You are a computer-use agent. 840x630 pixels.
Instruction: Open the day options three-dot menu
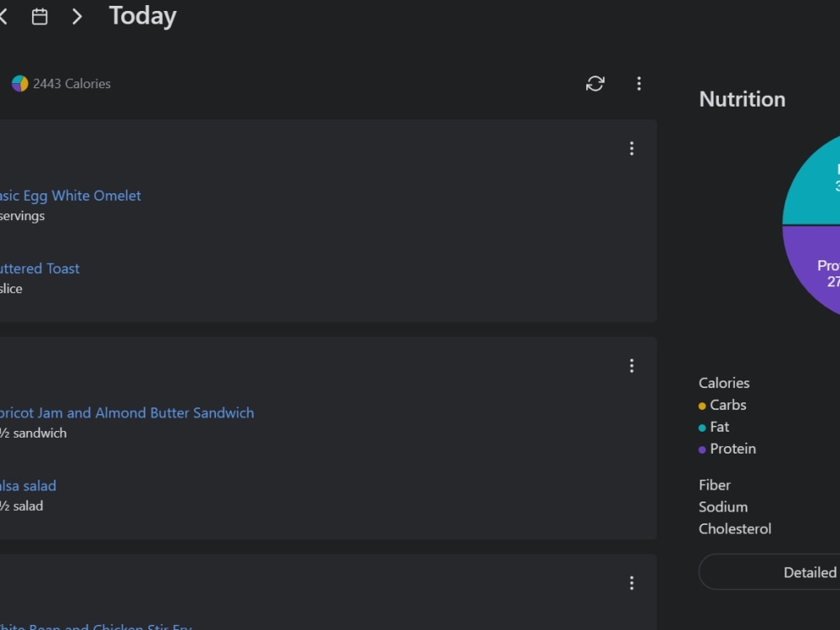[638, 83]
